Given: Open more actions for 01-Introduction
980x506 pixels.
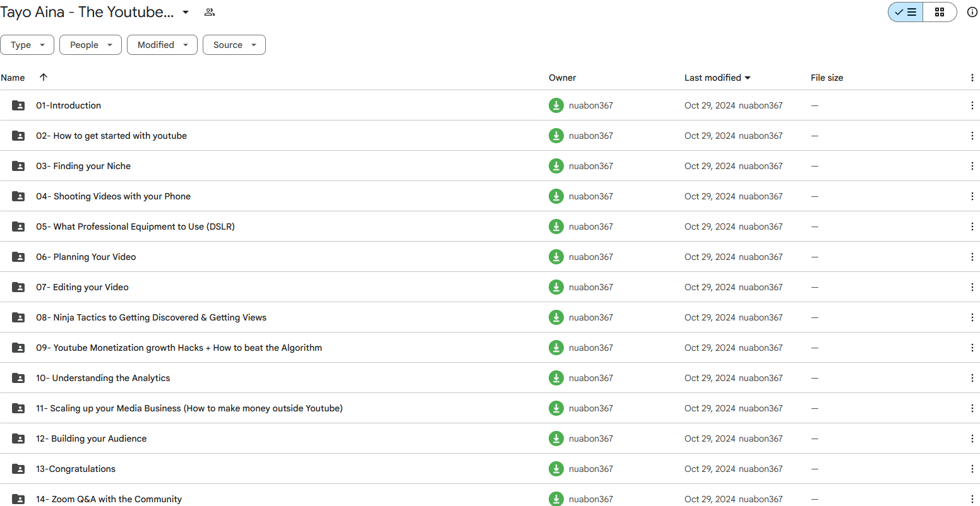Looking at the screenshot, I should tap(972, 105).
